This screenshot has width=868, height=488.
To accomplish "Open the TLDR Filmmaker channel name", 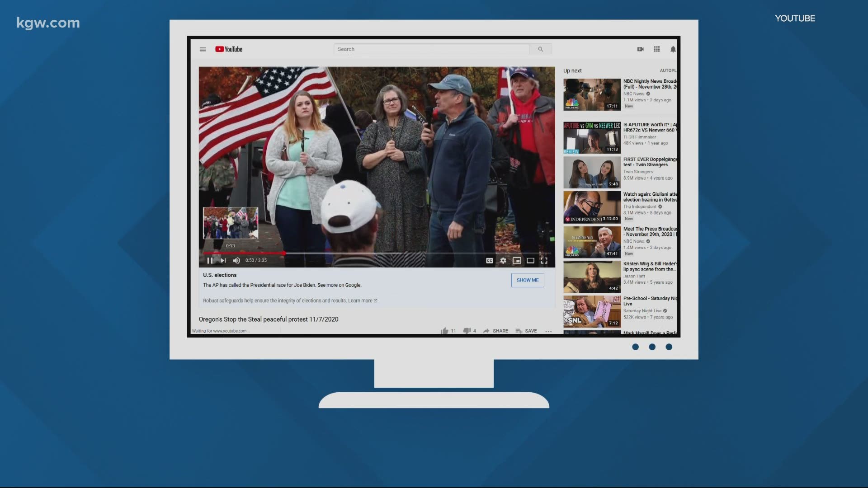I will click(x=640, y=137).
